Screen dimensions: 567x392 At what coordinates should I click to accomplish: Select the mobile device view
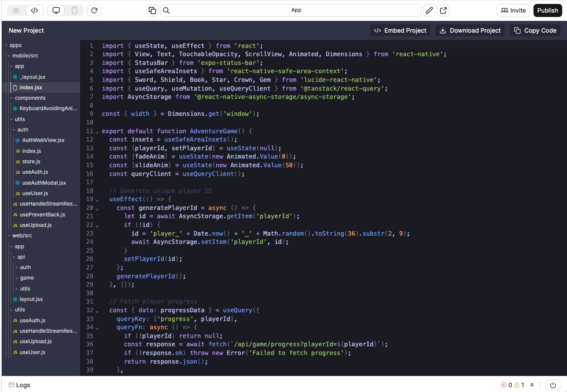[x=74, y=10]
